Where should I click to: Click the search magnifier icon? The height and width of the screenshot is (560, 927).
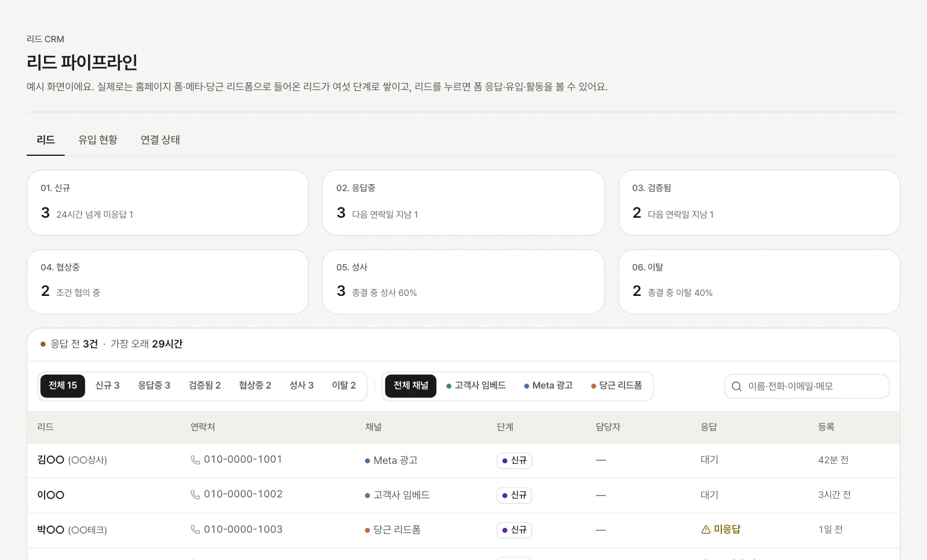tap(736, 386)
